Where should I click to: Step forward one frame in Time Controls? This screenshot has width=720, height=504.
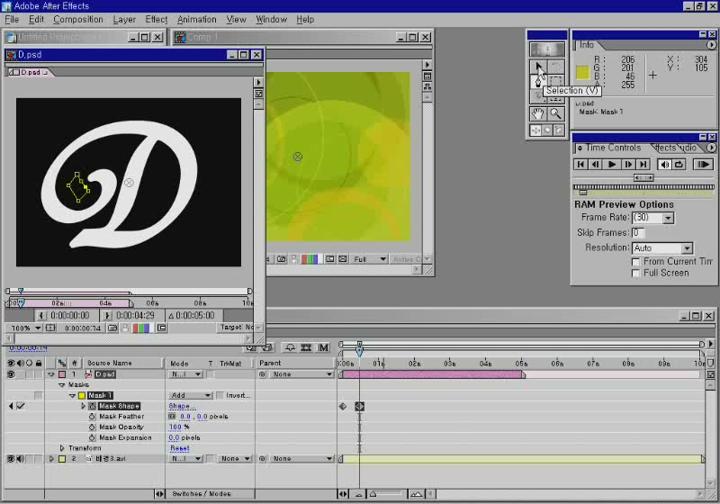pos(628,164)
